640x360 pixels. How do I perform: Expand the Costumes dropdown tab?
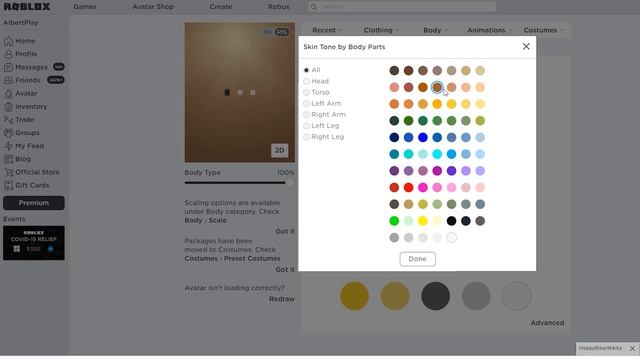tap(543, 30)
